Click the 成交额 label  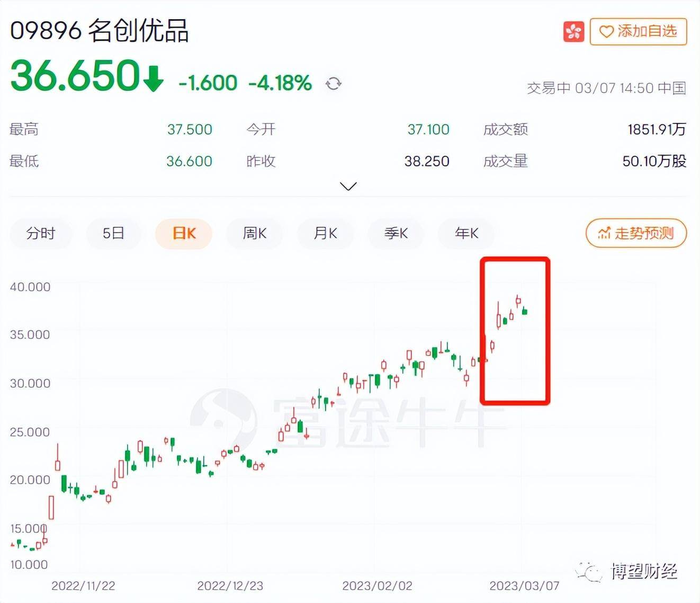coord(506,129)
